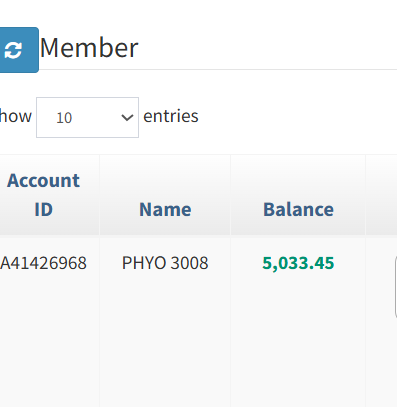This screenshot has width=397, height=407.
Task: Click the cut-off header right of Balance
Action: pyautogui.click(x=382, y=195)
